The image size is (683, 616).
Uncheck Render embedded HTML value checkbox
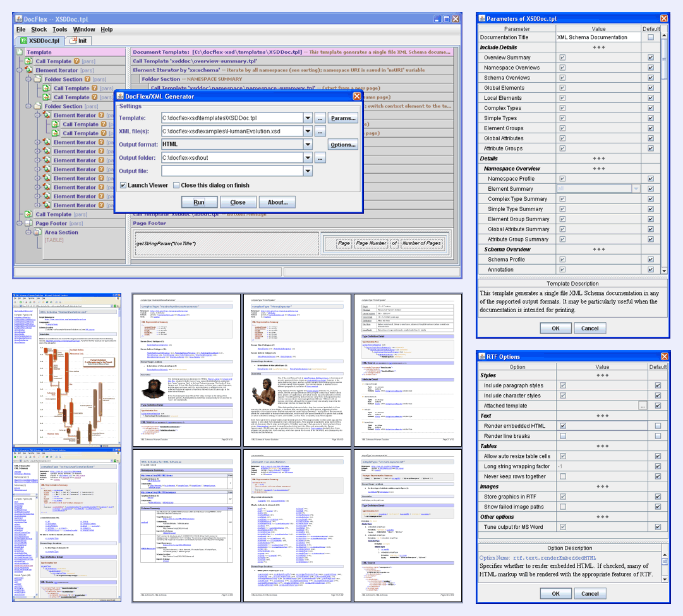click(562, 426)
